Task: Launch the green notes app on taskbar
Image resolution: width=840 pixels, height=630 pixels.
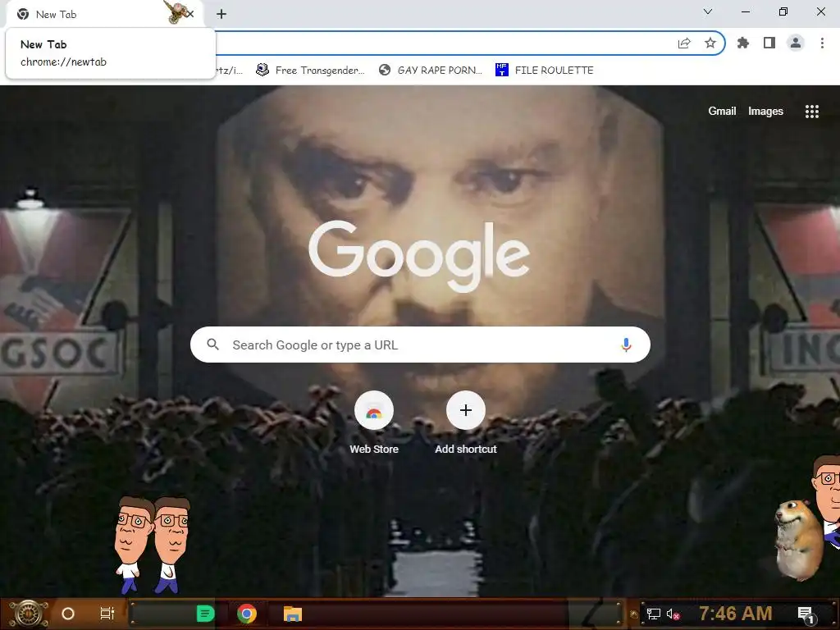Action: click(x=205, y=614)
